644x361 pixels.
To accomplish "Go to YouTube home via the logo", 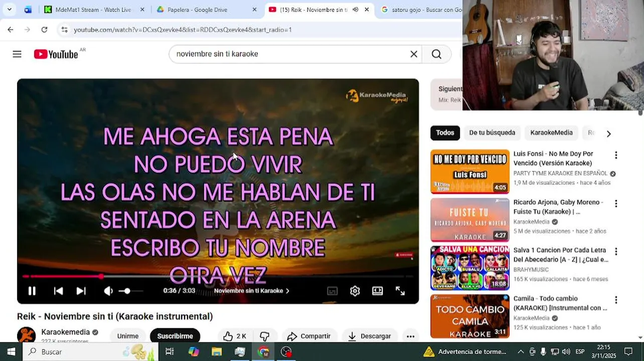I will pyautogui.click(x=56, y=54).
